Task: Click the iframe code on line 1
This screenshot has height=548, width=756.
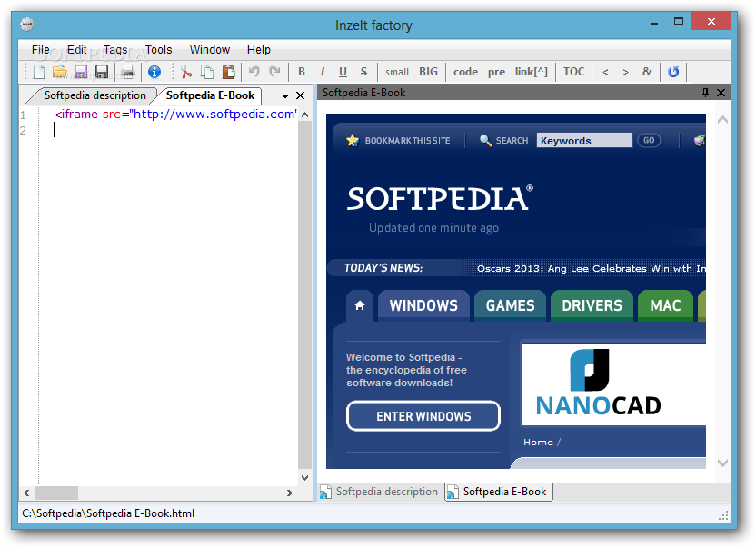Action: click(x=175, y=114)
